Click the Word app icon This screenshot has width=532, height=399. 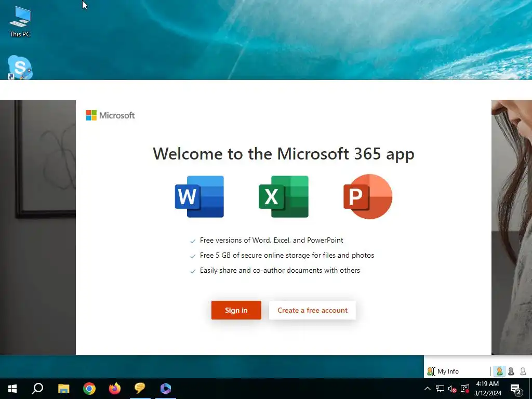(x=199, y=196)
